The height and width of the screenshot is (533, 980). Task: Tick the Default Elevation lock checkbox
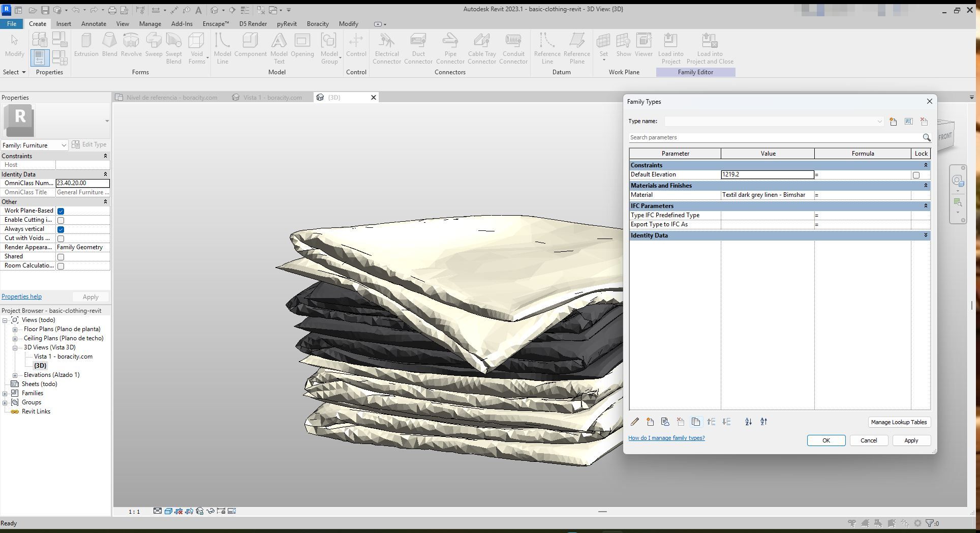(916, 175)
